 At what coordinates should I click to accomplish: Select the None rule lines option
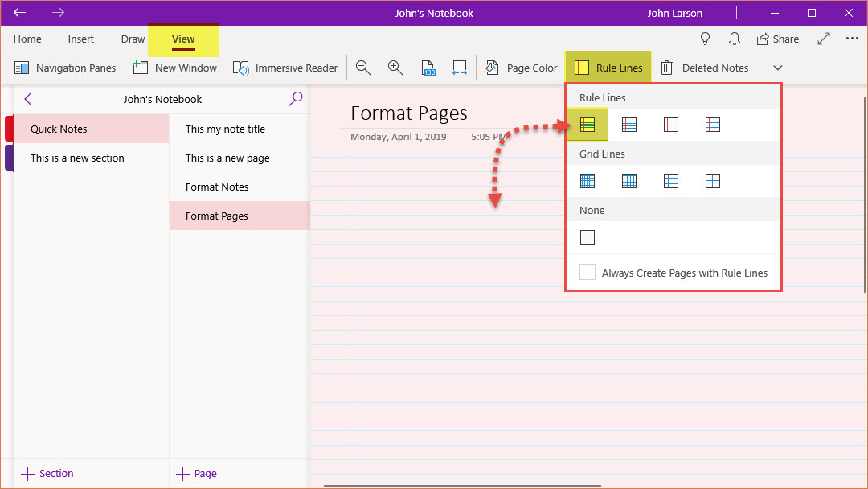point(588,237)
